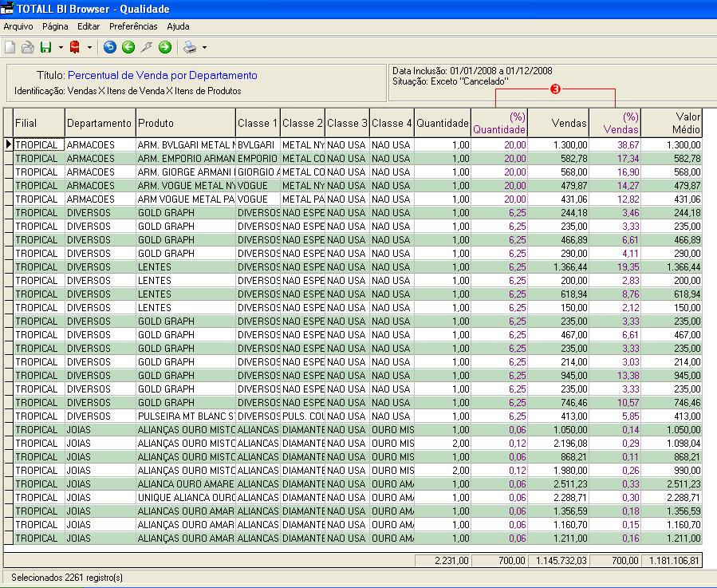Click the Classe 1 column header
Image resolution: width=717 pixels, height=588 pixels.
click(258, 123)
